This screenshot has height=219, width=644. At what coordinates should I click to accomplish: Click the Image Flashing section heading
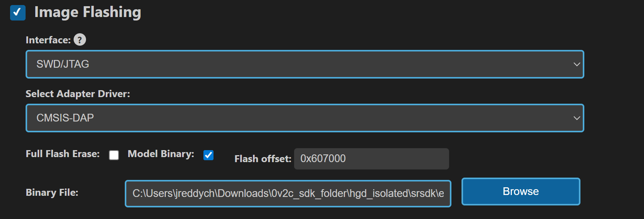pos(88,12)
